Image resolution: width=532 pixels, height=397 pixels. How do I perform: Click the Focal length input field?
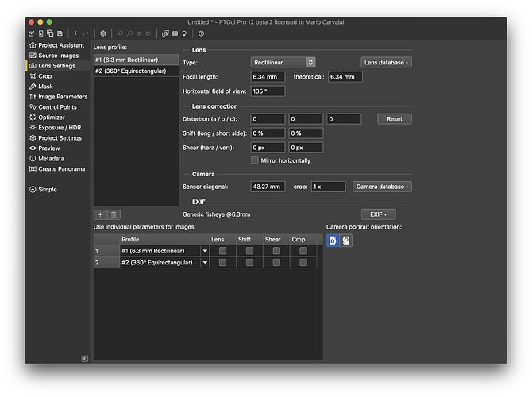pyautogui.click(x=268, y=77)
